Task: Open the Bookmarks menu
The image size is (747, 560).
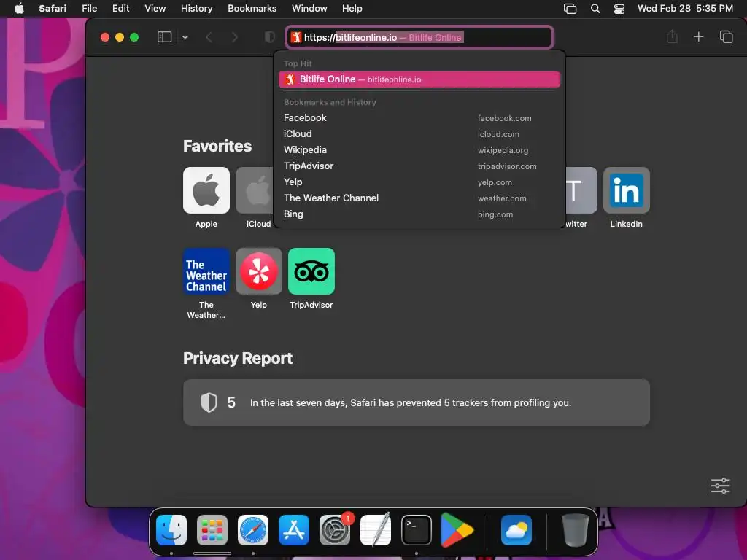Action: click(252, 9)
